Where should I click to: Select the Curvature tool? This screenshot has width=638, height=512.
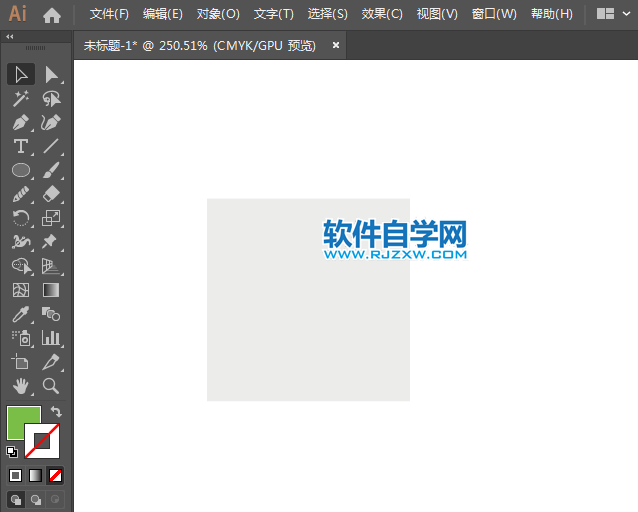click(x=51, y=123)
